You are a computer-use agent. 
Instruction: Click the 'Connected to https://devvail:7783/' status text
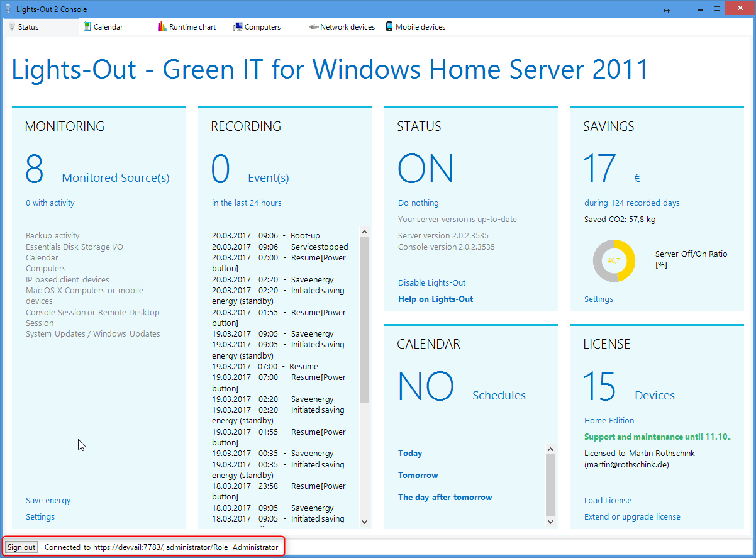coord(161,547)
